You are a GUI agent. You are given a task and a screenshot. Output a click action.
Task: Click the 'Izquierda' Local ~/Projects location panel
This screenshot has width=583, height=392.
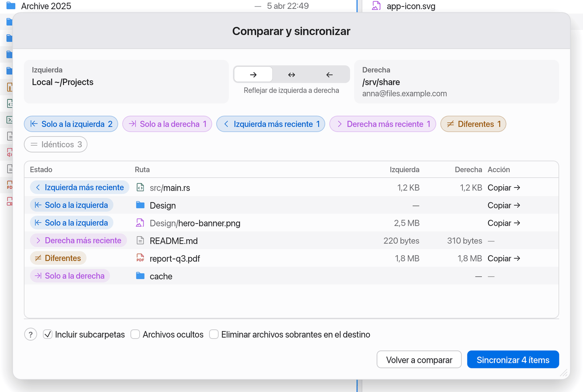tap(126, 82)
